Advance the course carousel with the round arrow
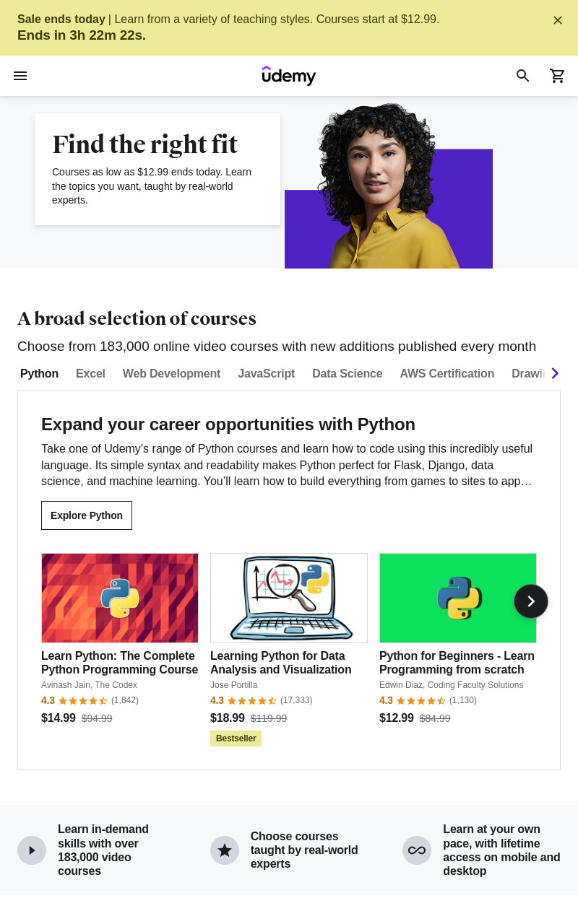Viewport: 578px width, 924px height. (531, 601)
